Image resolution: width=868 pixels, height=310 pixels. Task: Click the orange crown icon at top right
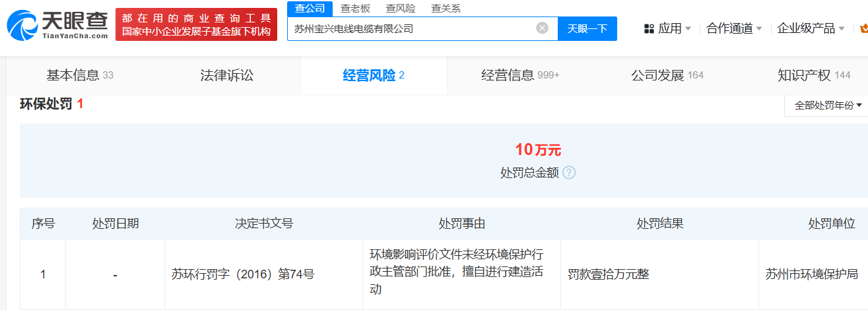coord(863,28)
